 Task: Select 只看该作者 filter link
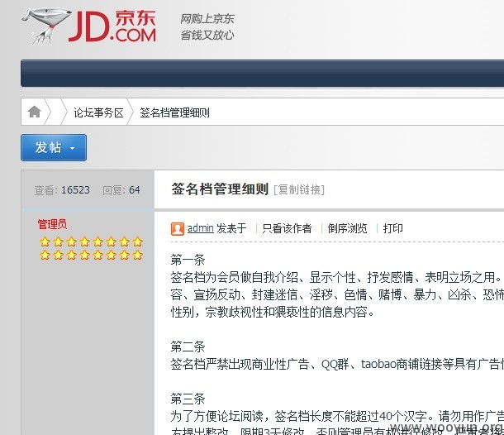(x=287, y=228)
